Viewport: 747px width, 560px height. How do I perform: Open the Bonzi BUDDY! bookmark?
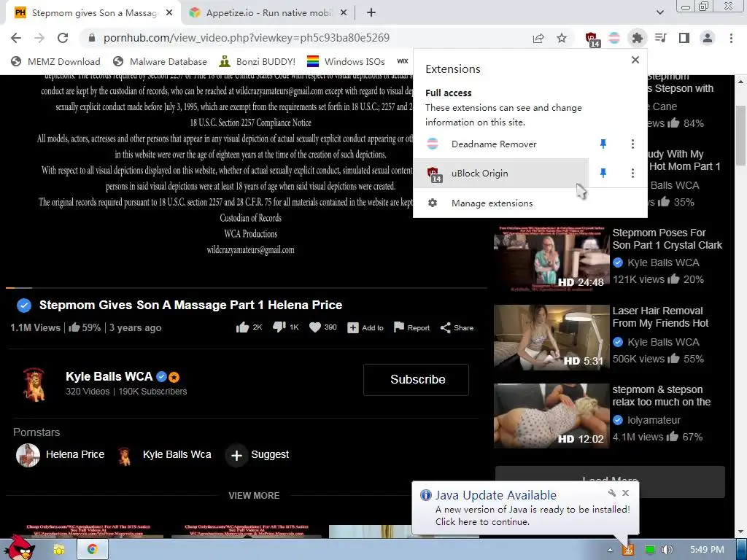click(258, 61)
